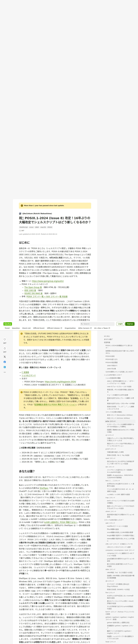138x644 pixels.
Task: Click the ShellScript tag
Action: click(24, 227)
